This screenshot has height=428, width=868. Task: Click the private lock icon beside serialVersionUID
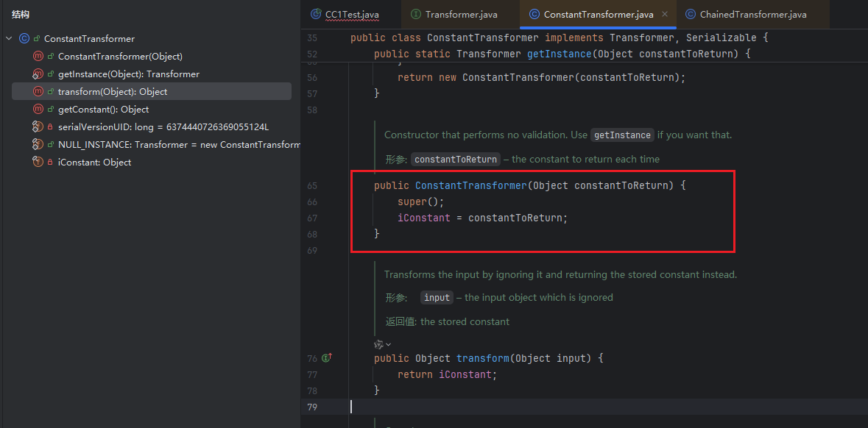(50, 127)
